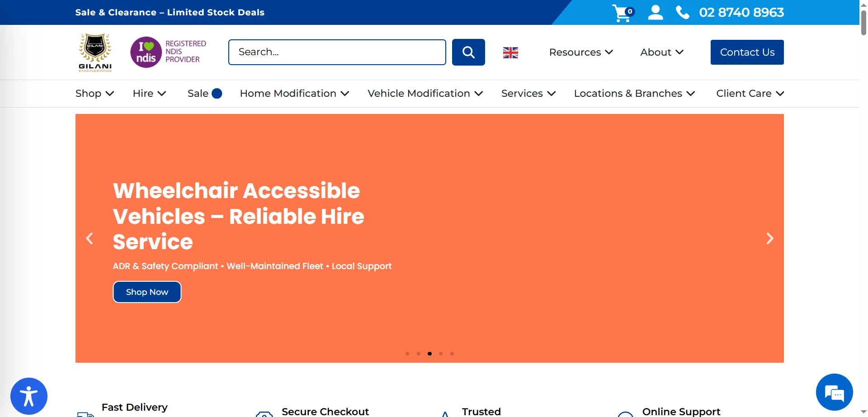868x417 pixels.
Task: Go to the first carousel slide dot
Action: pos(407,354)
